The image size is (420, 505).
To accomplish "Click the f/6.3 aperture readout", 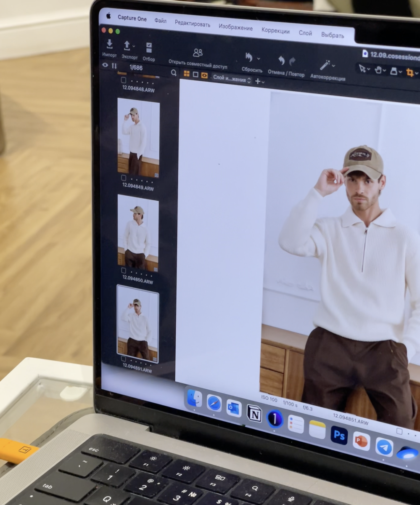I will [x=307, y=408].
